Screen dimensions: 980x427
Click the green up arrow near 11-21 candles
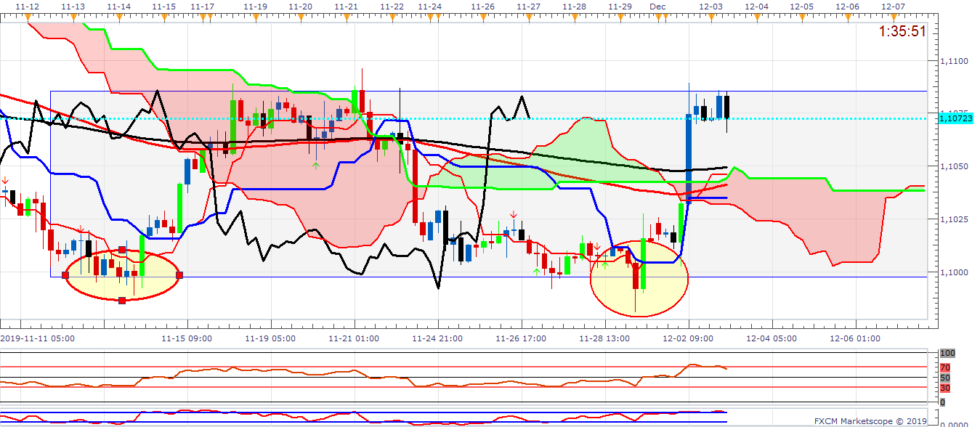tap(316, 166)
